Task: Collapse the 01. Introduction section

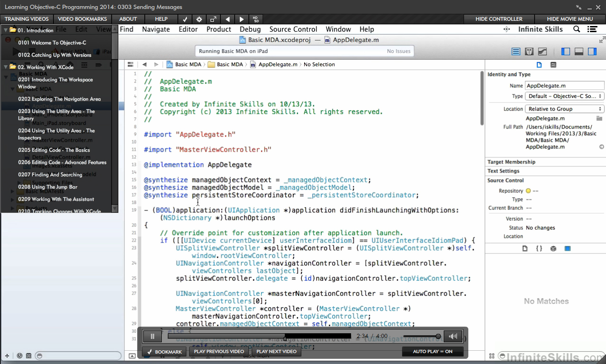Action: 6,30
